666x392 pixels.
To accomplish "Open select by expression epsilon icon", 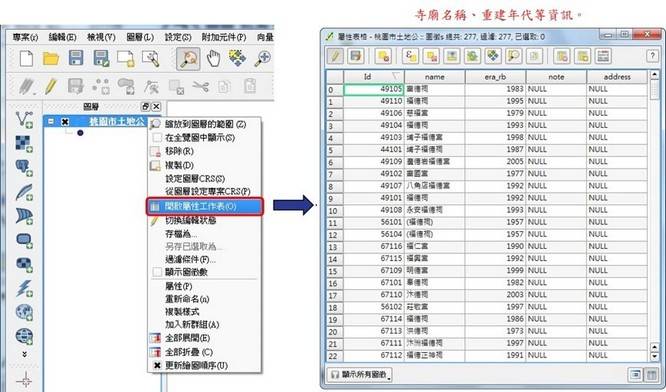I will point(411,56).
